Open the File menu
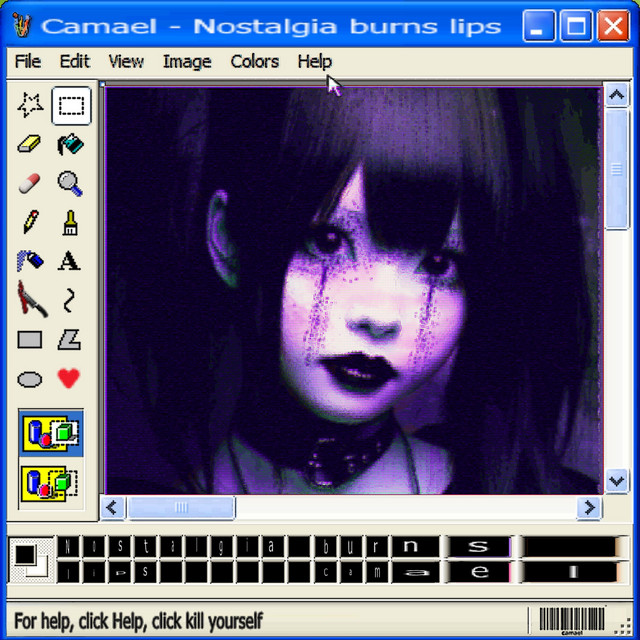Image resolution: width=640 pixels, height=640 pixels. coord(28,62)
